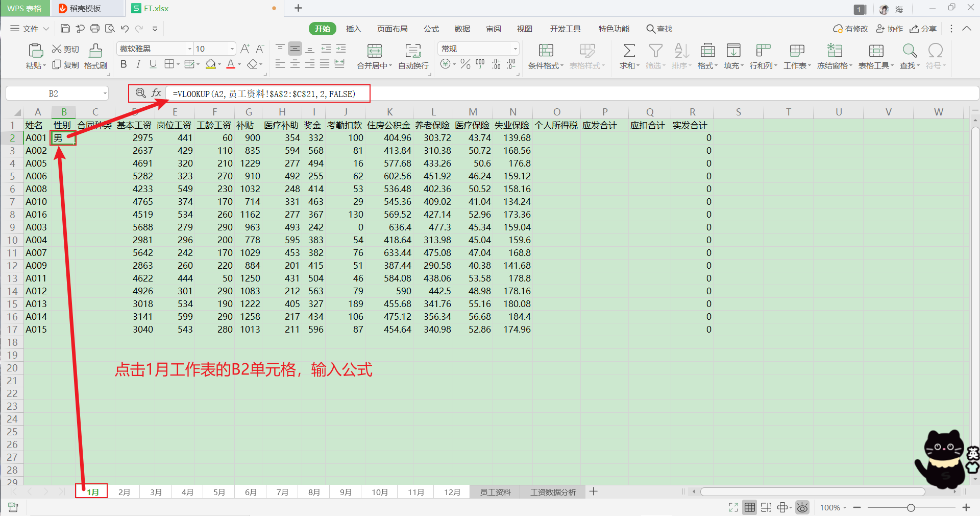Click the font color A swatch

pos(231,64)
